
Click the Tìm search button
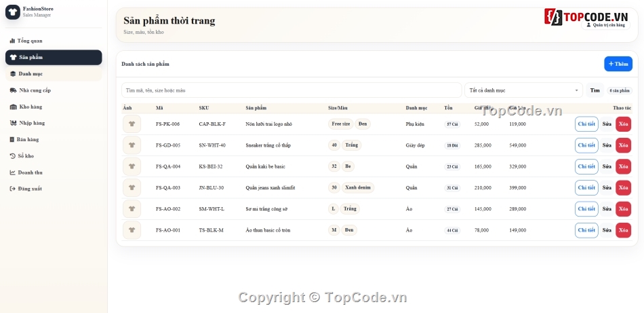click(x=595, y=90)
